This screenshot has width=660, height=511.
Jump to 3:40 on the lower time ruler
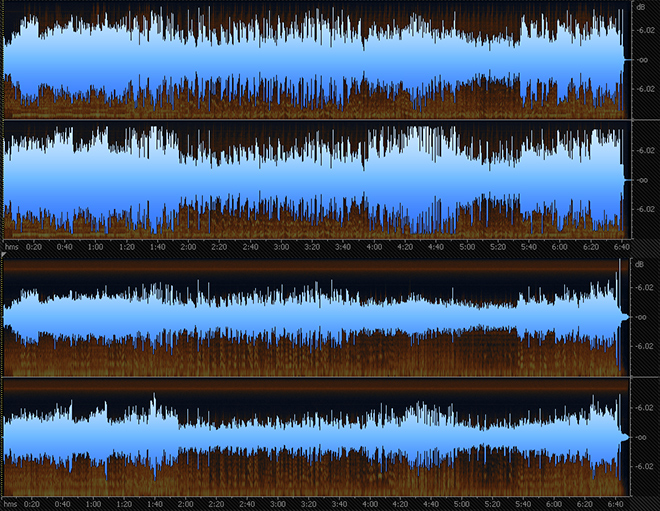pyautogui.click(x=339, y=504)
